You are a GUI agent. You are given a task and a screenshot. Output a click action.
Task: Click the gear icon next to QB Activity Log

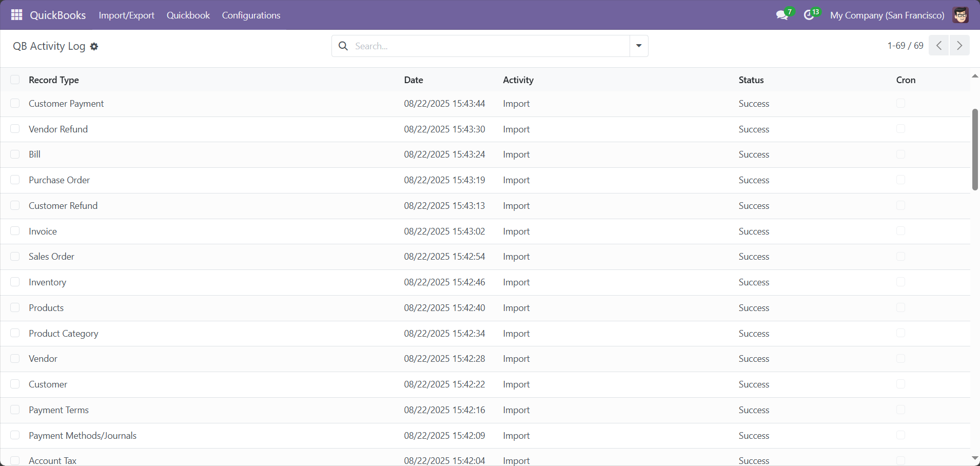(x=94, y=46)
